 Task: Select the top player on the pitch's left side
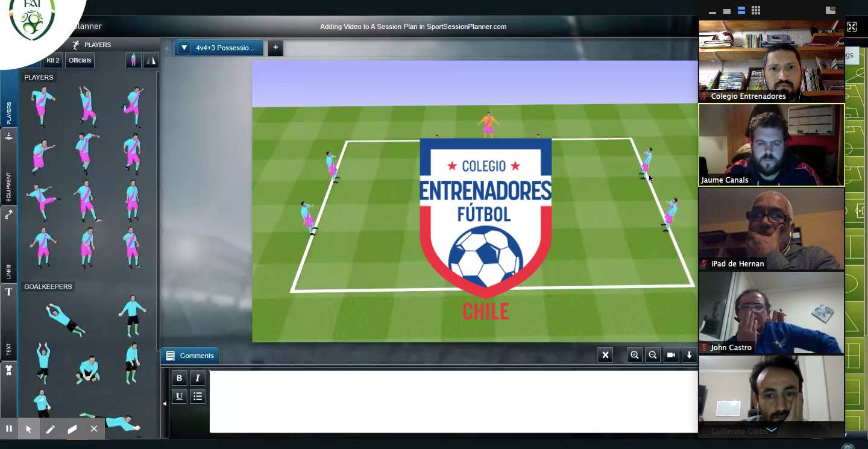tap(332, 167)
